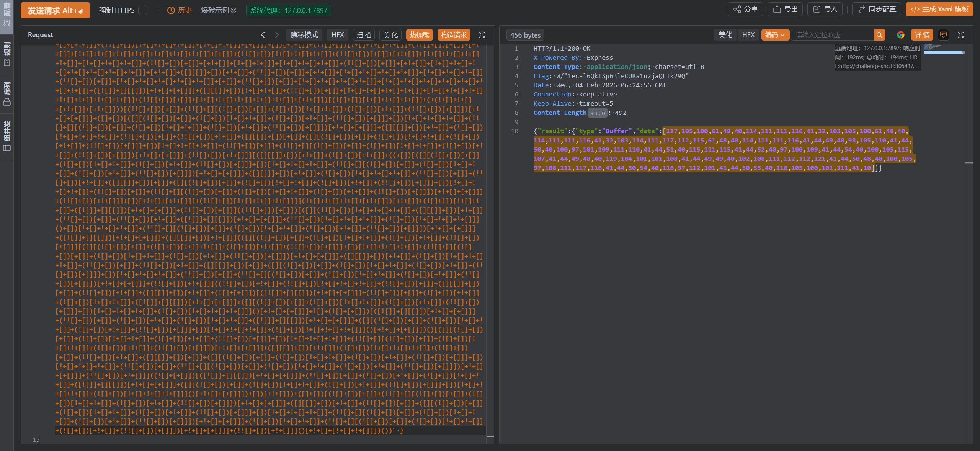This screenshot has width=980, height=451.
Task: Click the help icon beside 爆破示例
Action: pyautogui.click(x=234, y=10)
